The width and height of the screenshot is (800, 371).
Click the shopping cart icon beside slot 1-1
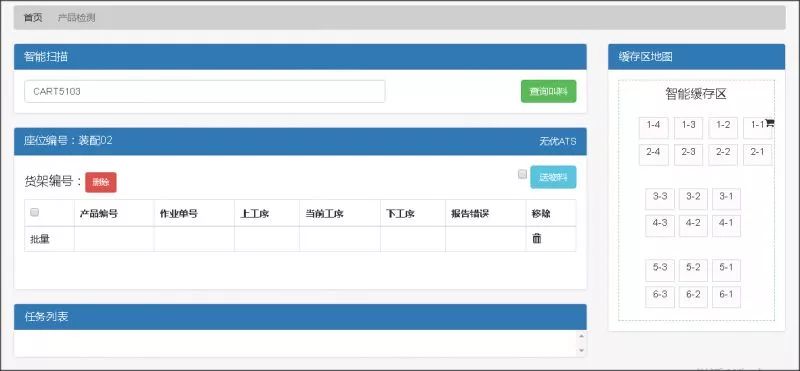tap(769, 122)
